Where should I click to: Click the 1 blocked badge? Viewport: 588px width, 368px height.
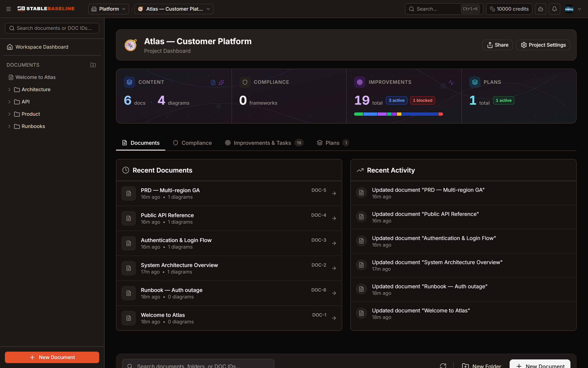(423, 100)
